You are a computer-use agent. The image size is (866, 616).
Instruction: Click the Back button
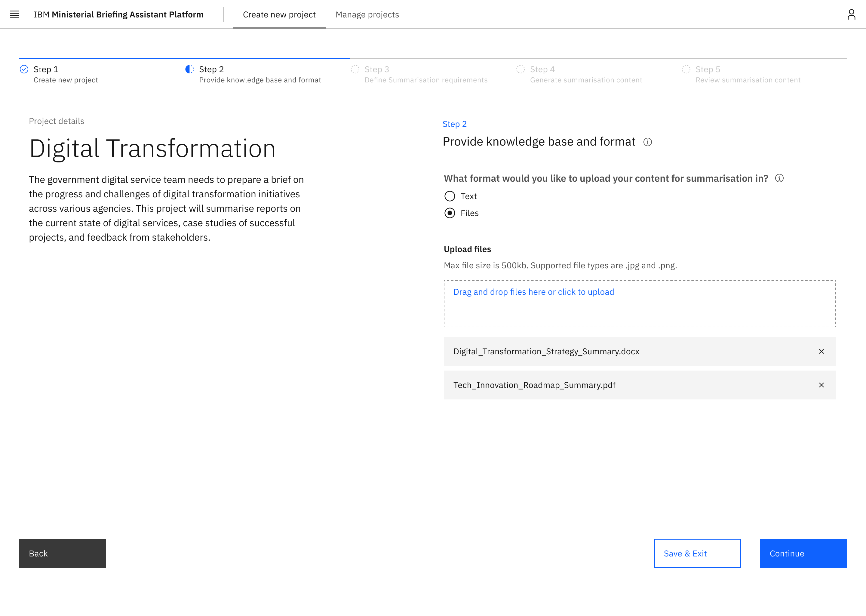point(63,553)
